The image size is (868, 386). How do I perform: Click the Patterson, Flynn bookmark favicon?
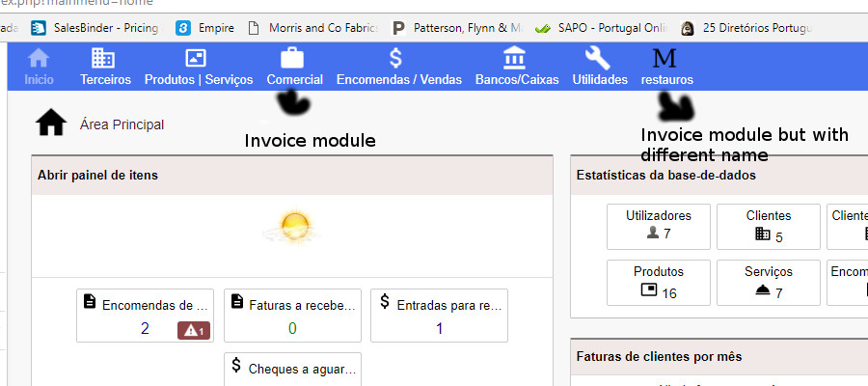(x=398, y=28)
